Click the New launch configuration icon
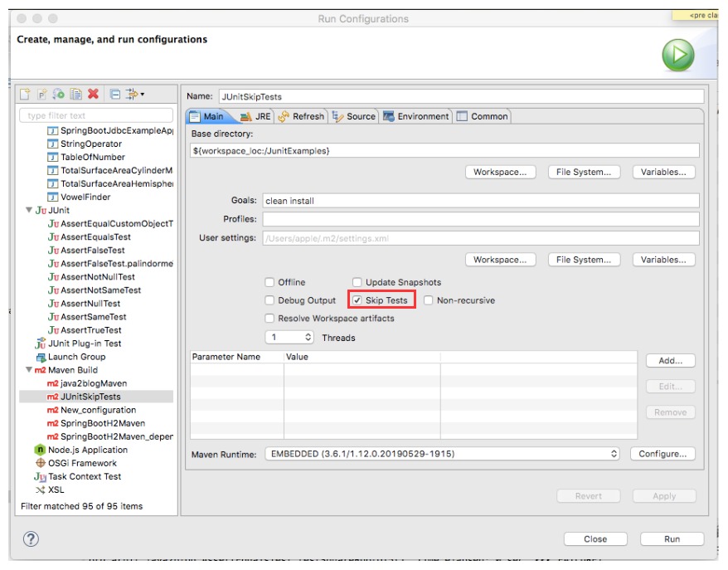The height and width of the screenshot is (570, 728). pyautogui.click(x=25, y=95)
